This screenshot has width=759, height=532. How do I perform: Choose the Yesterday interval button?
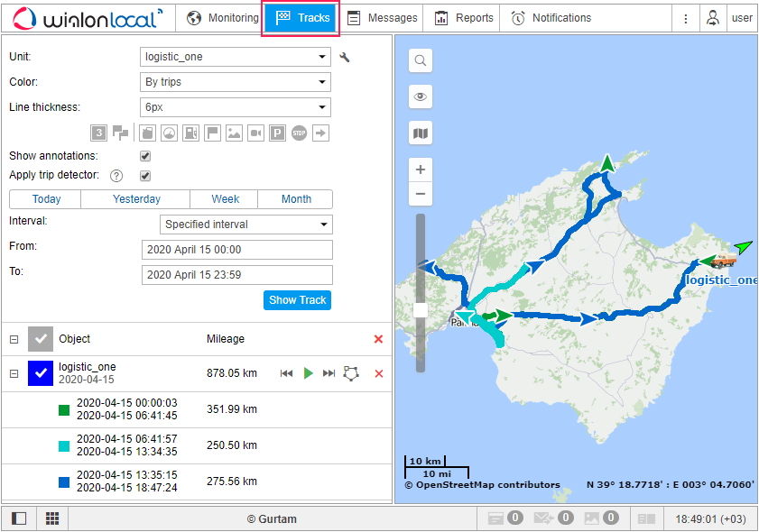point(135,199)
